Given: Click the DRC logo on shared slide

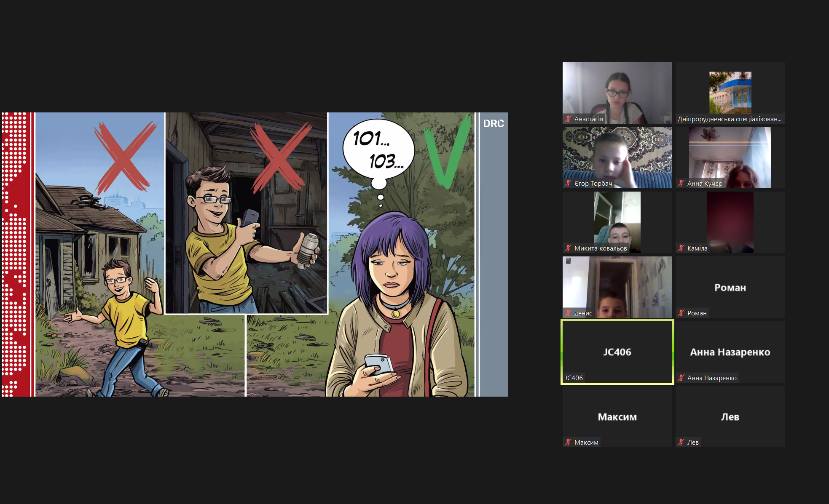Looking at the screenshot, I should 493,124.
